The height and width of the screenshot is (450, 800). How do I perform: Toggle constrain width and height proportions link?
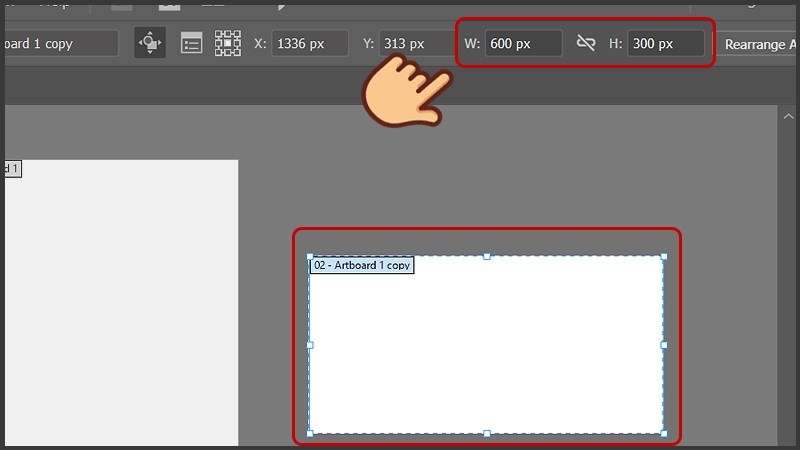(x=586, y=44)
